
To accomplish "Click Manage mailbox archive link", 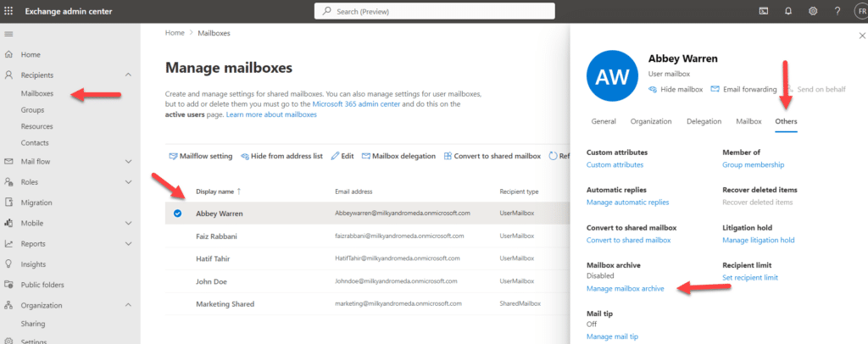I will tap(625, 289).
